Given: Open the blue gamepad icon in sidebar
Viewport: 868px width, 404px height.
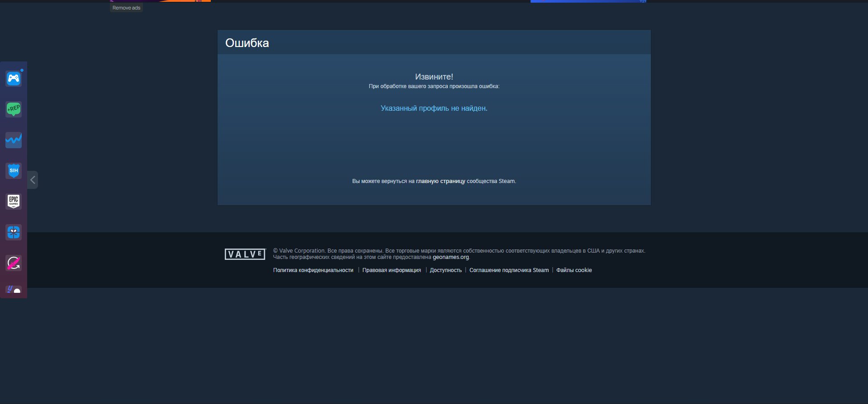Looking at the screenshot, I should (x=14, y=79).
